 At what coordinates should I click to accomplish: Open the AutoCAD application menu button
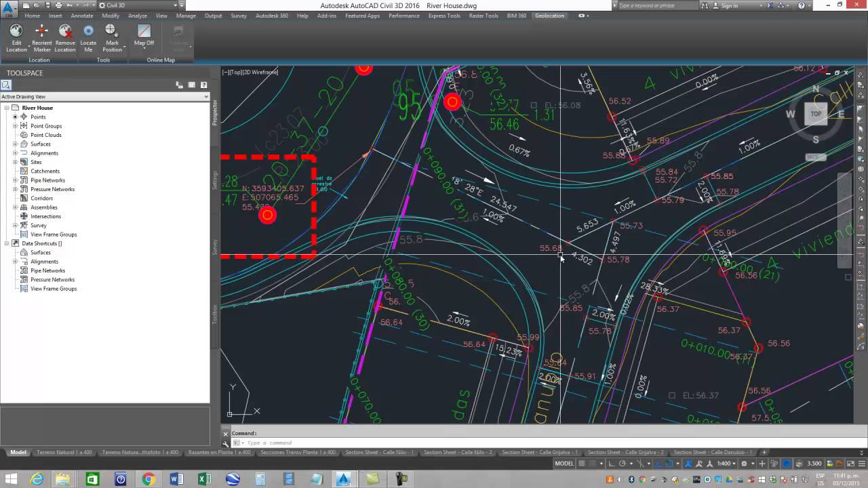pos(9,8)
